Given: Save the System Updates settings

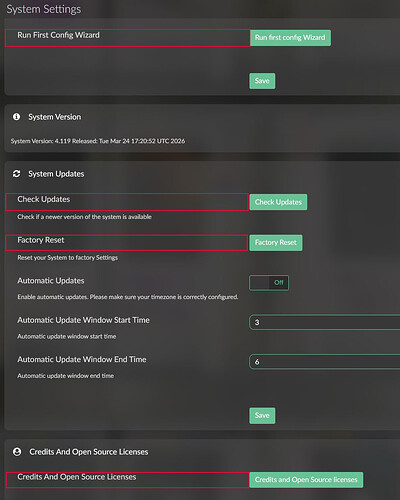Looking at the screenshot, I should tap(262, 416).
